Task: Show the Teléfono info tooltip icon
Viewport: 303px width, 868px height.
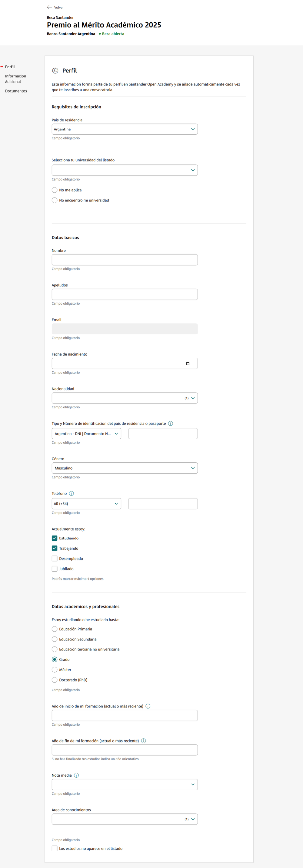Action: click(x=72, y=493)
